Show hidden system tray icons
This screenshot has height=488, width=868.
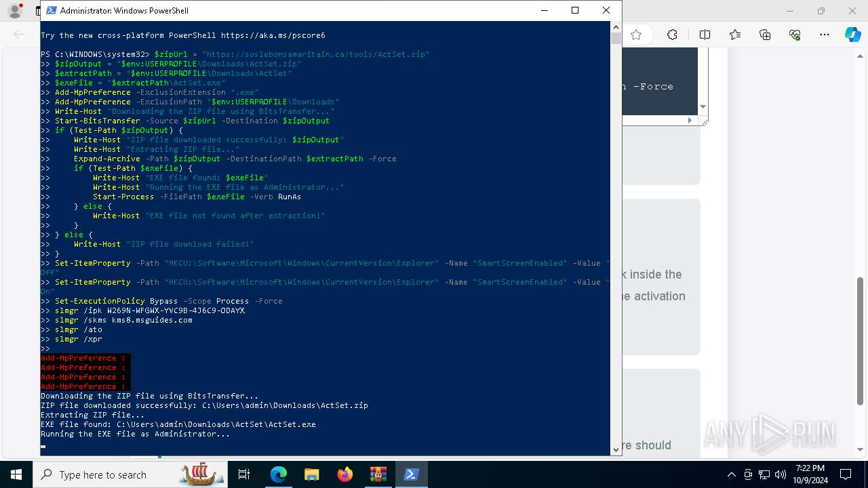731,474
